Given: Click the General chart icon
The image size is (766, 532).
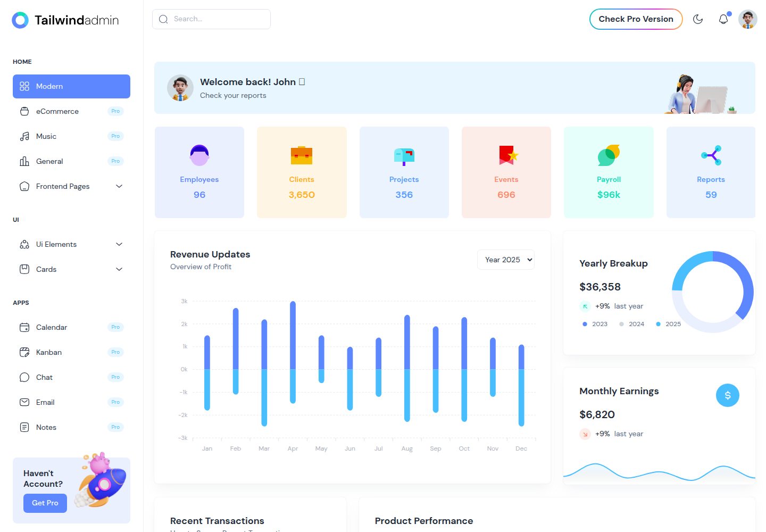Looking at the screenshot, I should coord(24,161).
